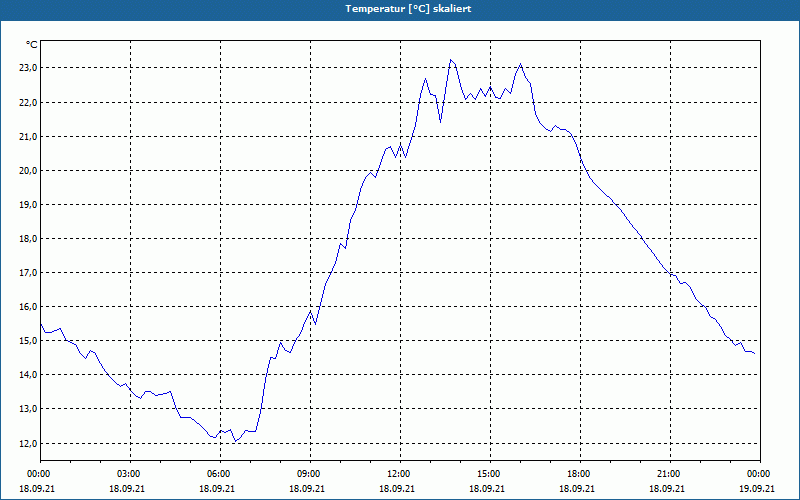Select the 18.09.21 date under 21:00
800x500 pixels.
click(x=667, y=489)
